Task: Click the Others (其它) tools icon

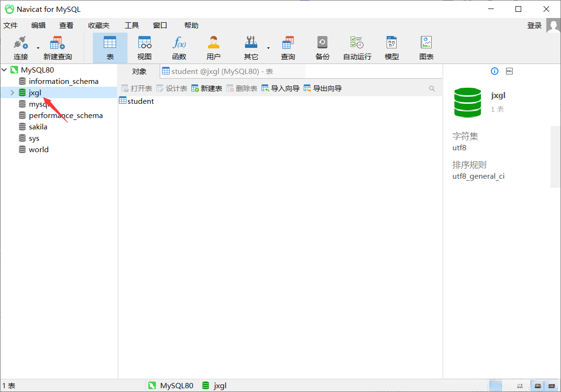Action: coord(251,48)
